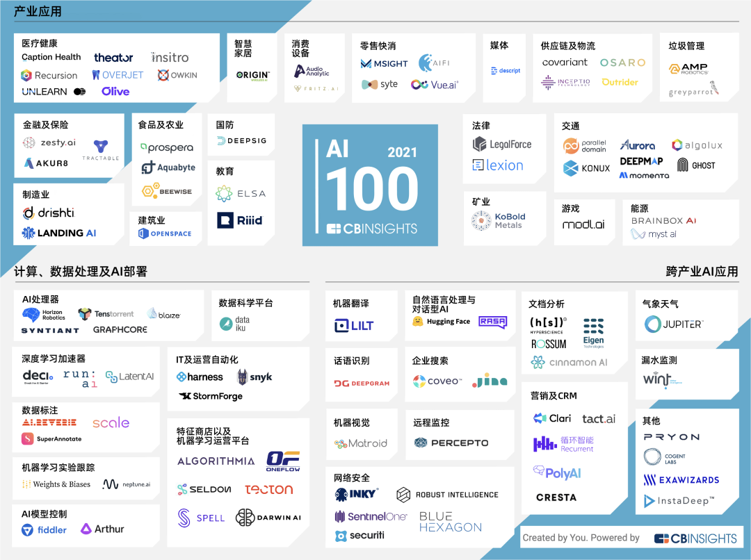Click the '网络安全' category label
Screen dimensions: 751x560
[352, 478]
